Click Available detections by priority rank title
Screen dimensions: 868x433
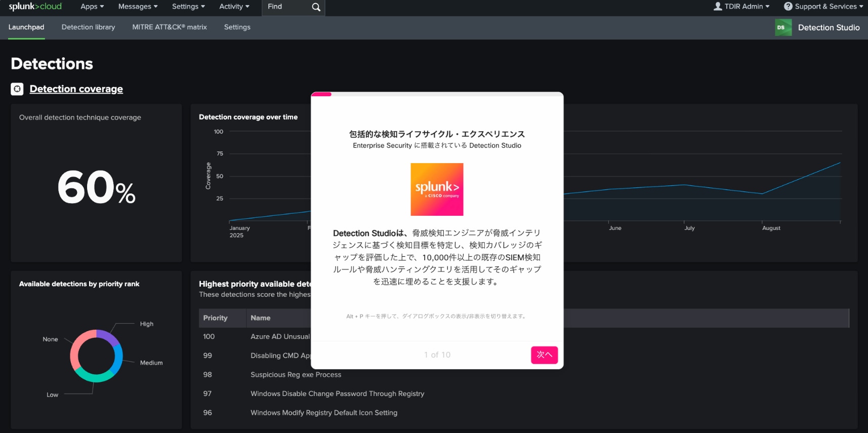click(79, 284)
